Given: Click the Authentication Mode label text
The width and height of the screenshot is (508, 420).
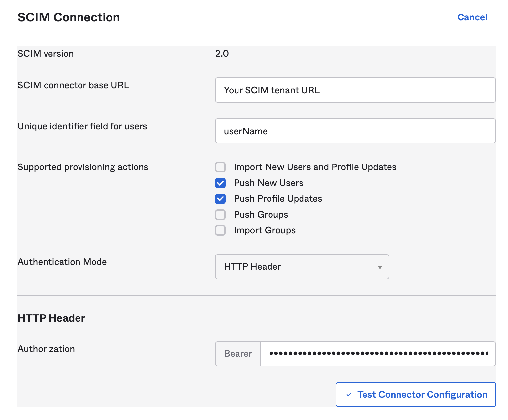Looking at the screenshot, I should (x=62, y=262).
